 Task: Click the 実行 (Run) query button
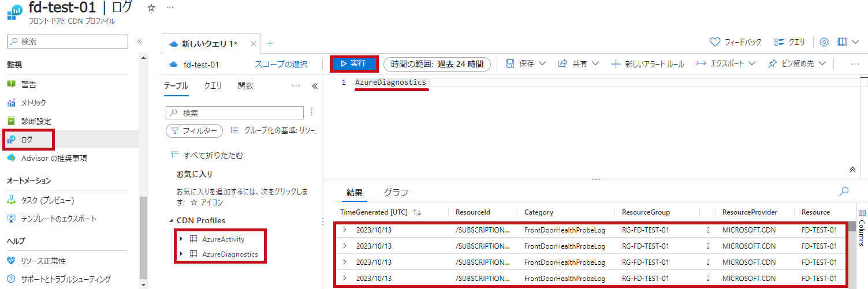pyautogui.click(x=353, y=63)
